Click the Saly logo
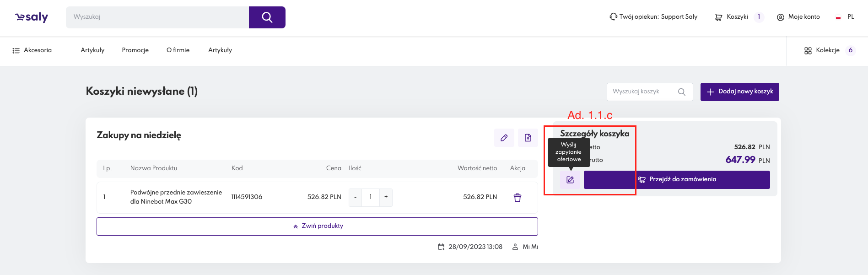Screen dimensions: 868x275 tap(32, 17)
